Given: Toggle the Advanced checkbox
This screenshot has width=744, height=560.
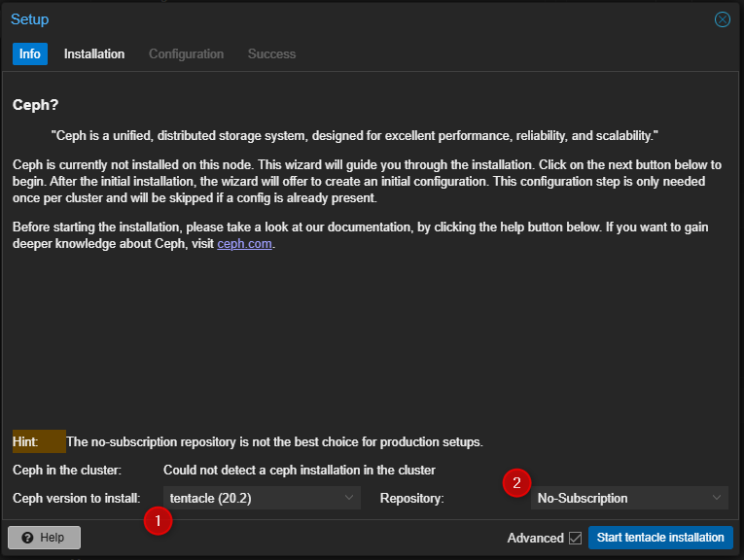Looking at the screenshot, I should [x=575, y=539].
